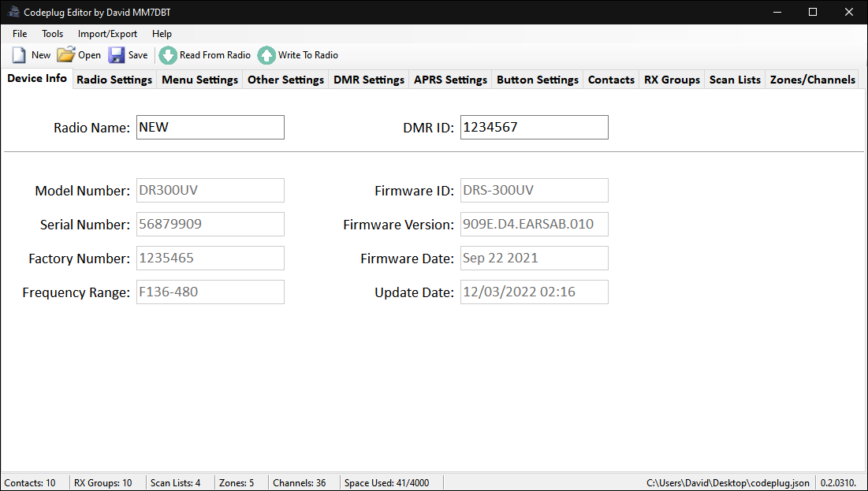The image size is (868, 491).
Task: Switch to the DMR Settings tab
Action: click(x=368, y=79)
